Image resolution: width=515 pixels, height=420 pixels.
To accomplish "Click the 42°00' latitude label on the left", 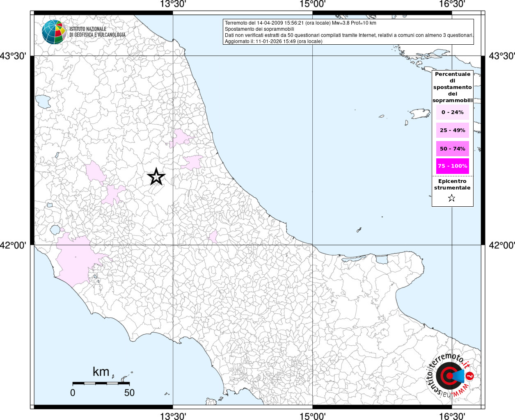I will (16, 245).
